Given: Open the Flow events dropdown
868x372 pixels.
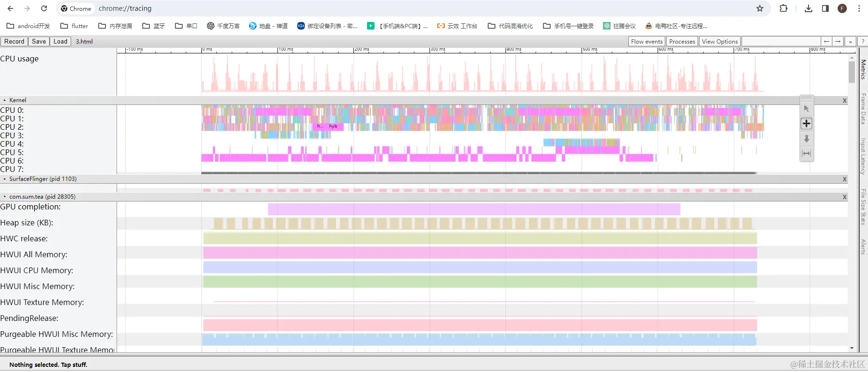Looking at the screenshot, I should 647,41.
